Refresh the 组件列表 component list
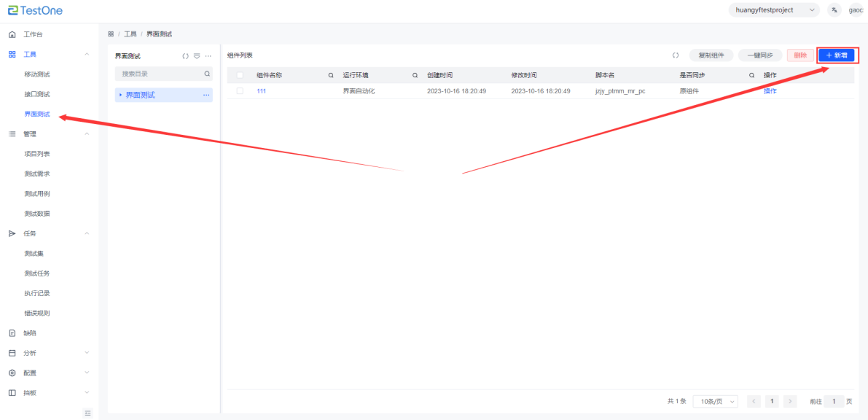Viewport: 868px width, 420px height. point(676,55)
